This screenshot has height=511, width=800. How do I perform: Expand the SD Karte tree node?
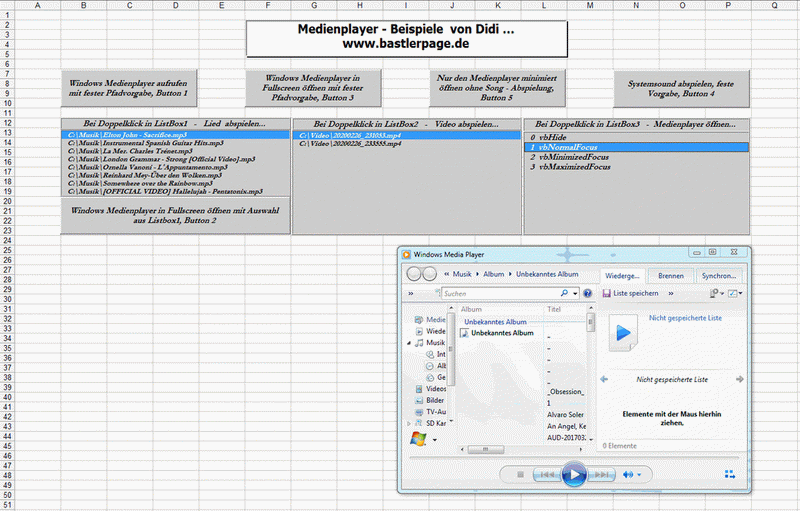tap(409, 423)
